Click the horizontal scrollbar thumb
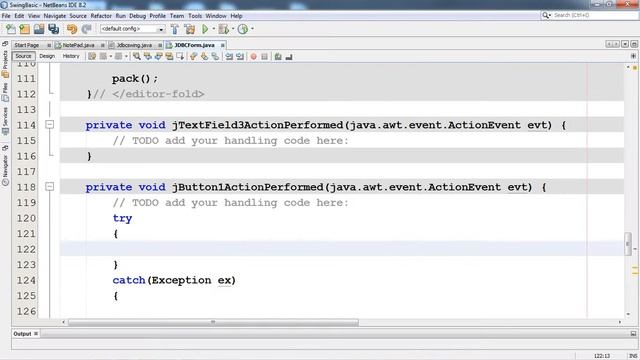 coord(213,322)
